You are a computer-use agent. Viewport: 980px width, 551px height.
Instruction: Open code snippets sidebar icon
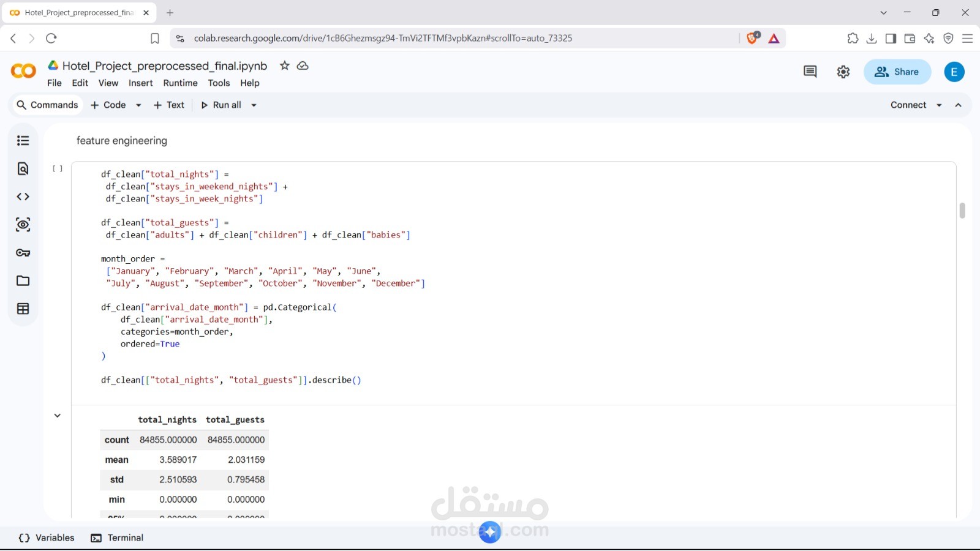coord(23,197)
